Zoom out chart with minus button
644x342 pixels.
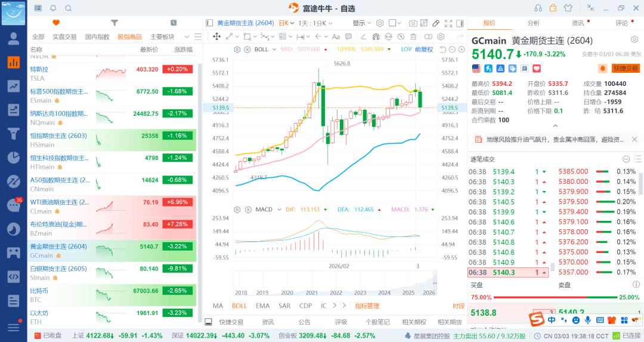click(452, 50)
